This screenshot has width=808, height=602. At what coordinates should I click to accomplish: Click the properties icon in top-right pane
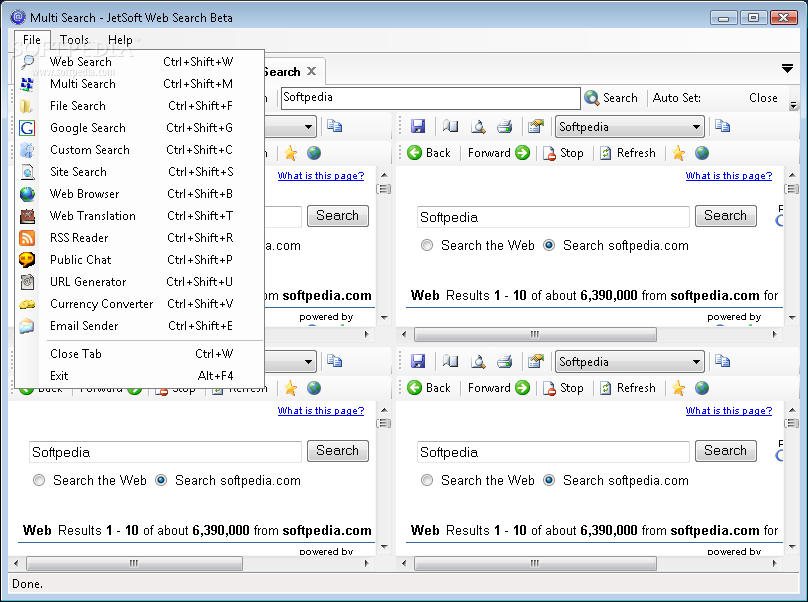click(535, 126)
